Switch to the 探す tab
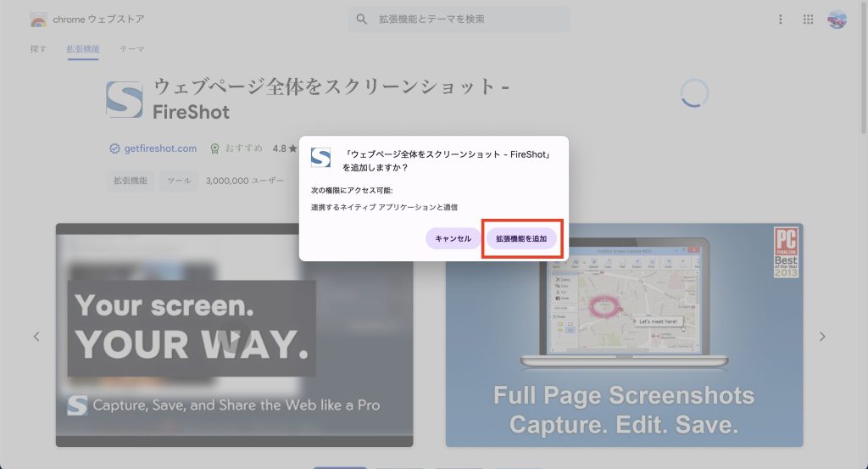This screenshot has width=868, height=469. coord(38,48)
